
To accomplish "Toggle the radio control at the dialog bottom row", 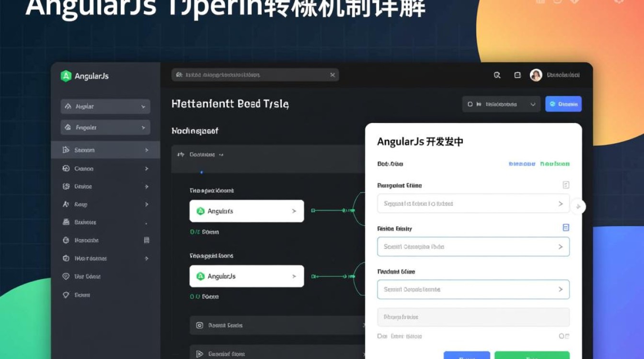I will [562, 337].
